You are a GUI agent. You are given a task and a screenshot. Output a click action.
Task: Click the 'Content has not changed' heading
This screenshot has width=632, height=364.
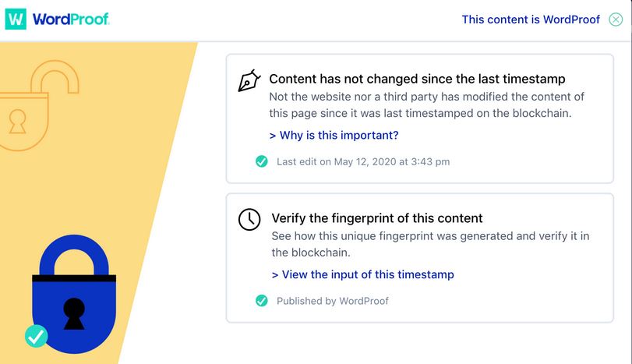[x=417, y=79]
